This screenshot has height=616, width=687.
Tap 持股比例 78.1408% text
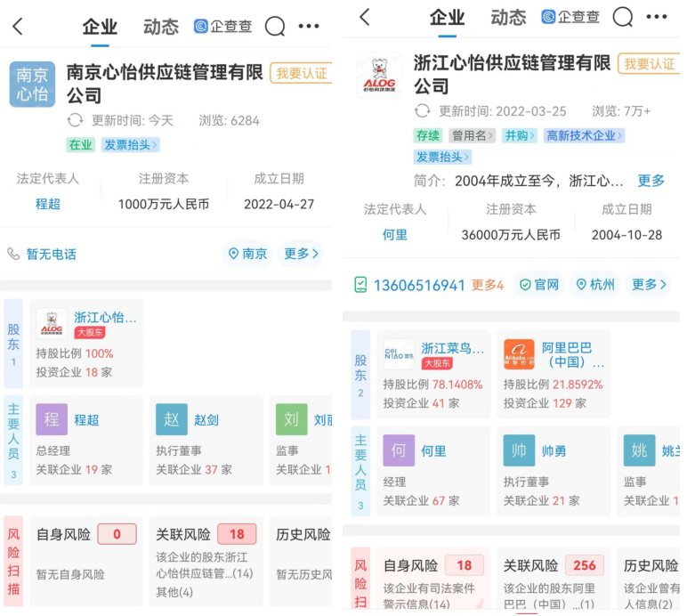432,385
